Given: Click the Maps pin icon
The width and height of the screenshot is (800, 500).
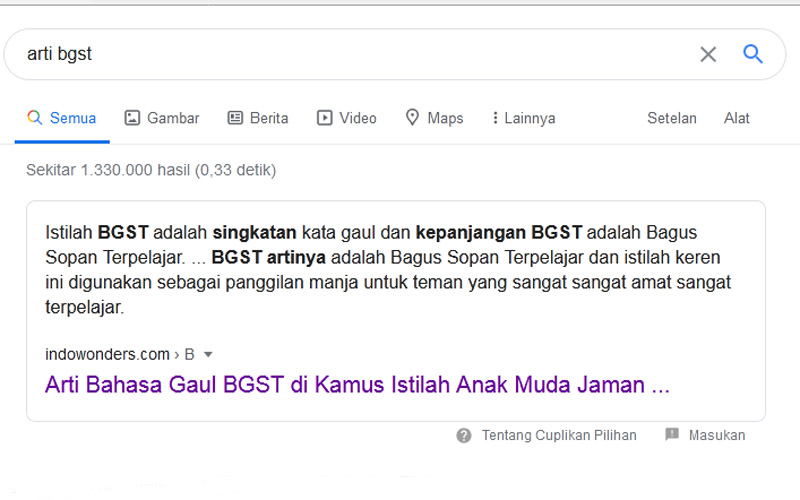Looking at the screenshot, I should tap(412, 117).
